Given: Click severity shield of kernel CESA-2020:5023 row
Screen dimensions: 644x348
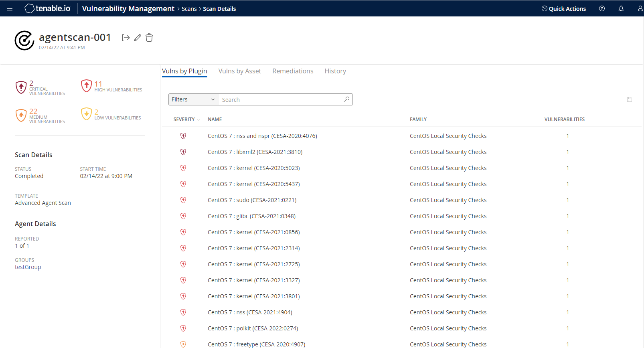Looking at the screenshot, I should (183, 168).
